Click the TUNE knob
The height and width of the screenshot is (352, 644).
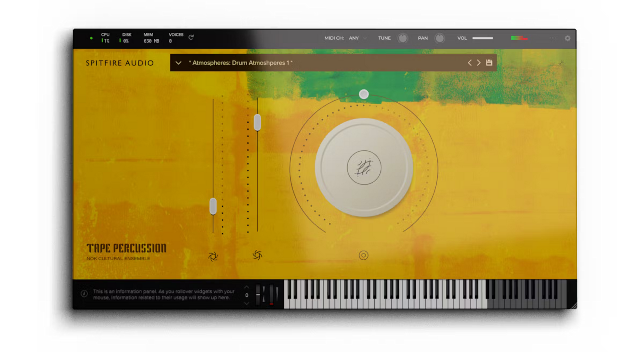point(402,38)
